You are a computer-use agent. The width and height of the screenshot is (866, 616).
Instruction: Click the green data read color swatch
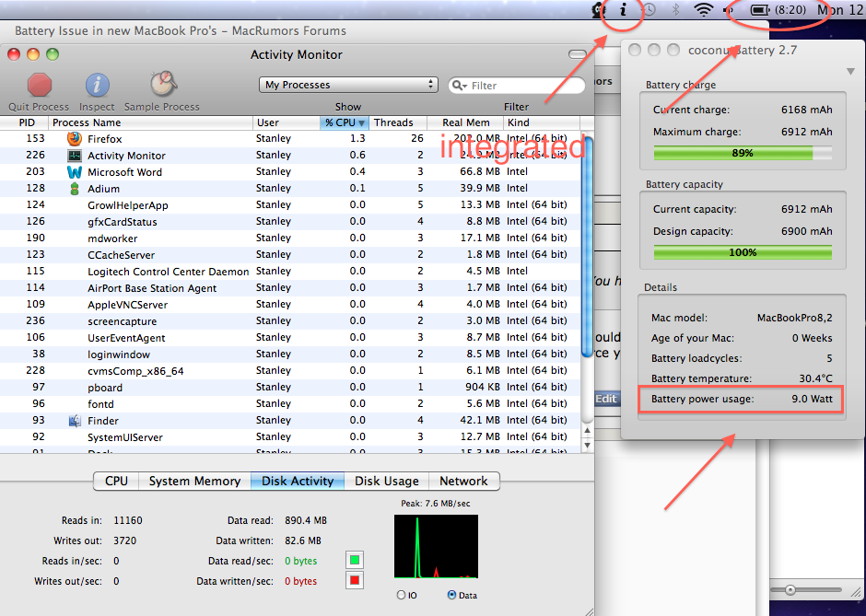(355, 560)
